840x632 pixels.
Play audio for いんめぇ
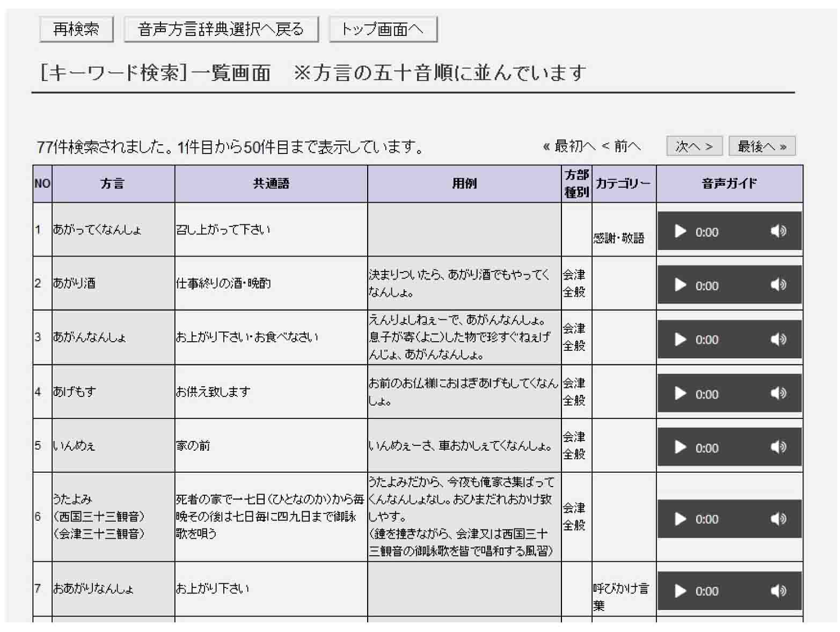coord(681,447)
